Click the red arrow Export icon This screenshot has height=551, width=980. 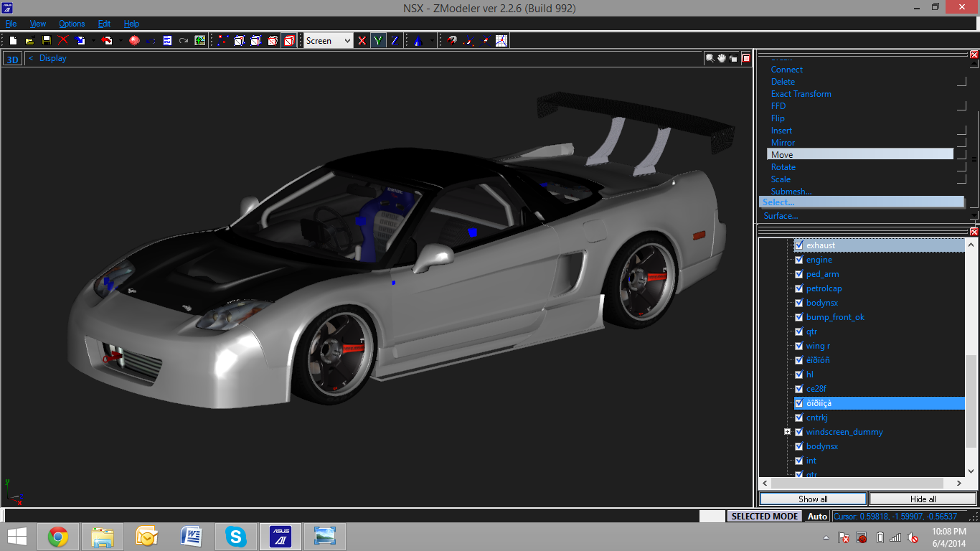[x=107, y=41]
